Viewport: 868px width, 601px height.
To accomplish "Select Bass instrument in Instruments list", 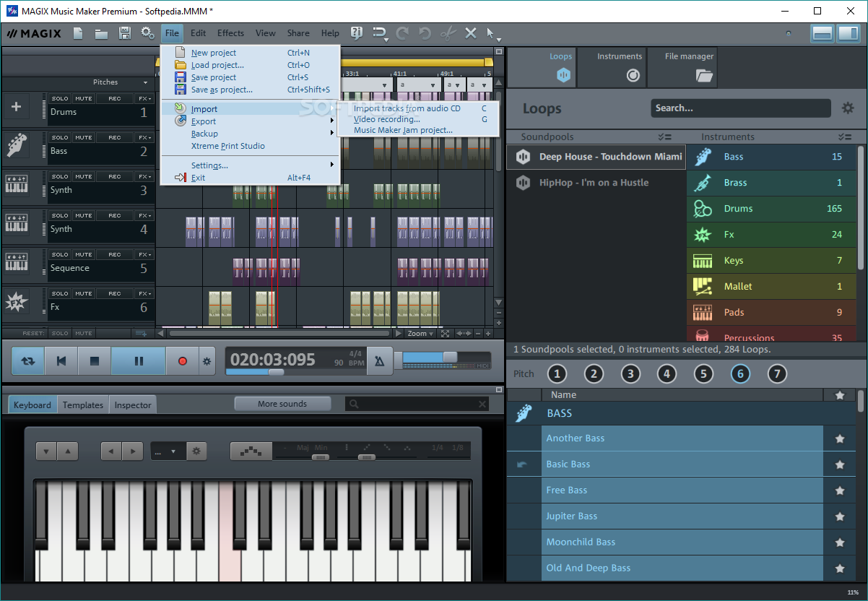I will [771, 157].
